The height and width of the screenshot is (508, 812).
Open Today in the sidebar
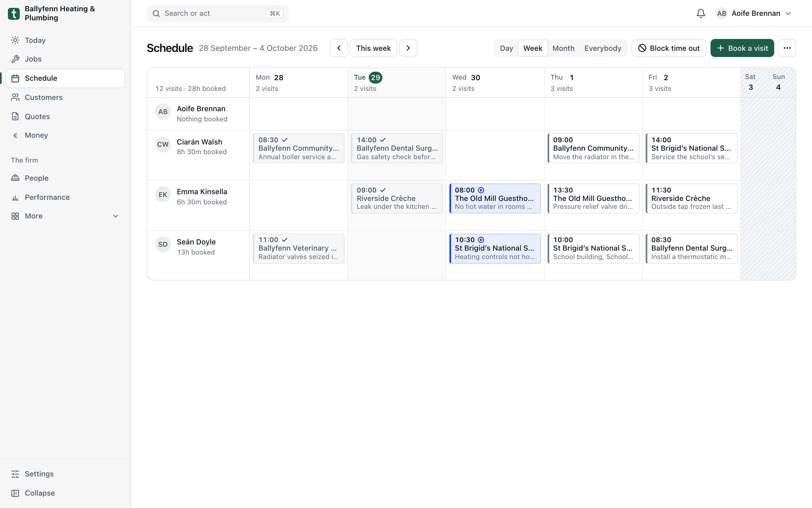[x=65, y=40]
